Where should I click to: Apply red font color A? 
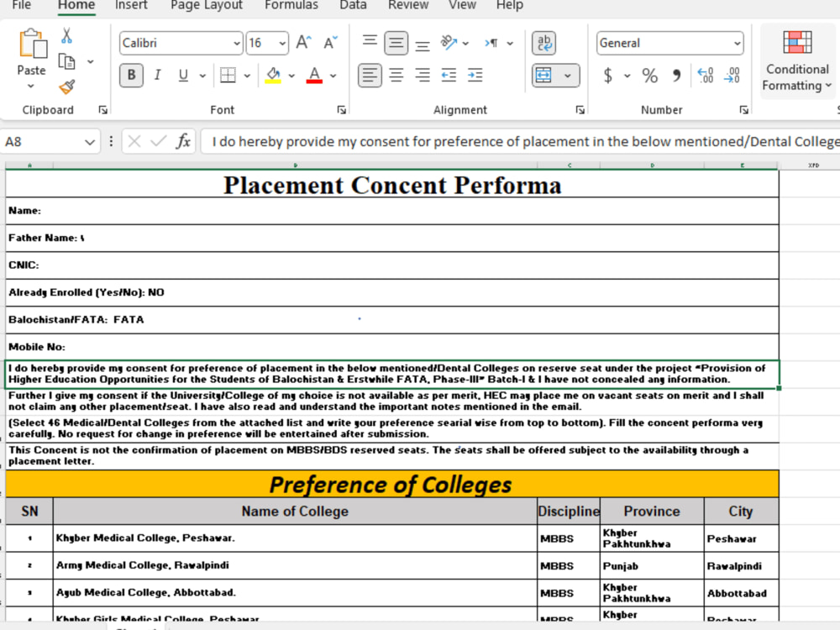point(314,76)
